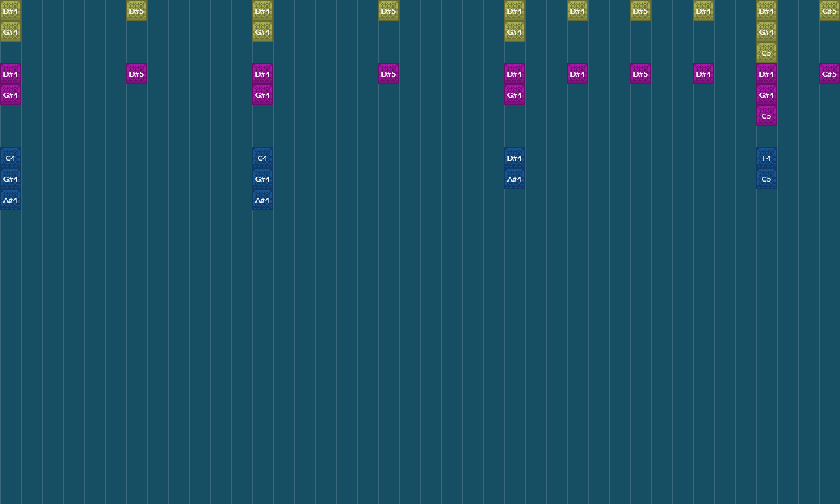Click the first blue C4 note
840x504 pixels.
coord(10,157)
